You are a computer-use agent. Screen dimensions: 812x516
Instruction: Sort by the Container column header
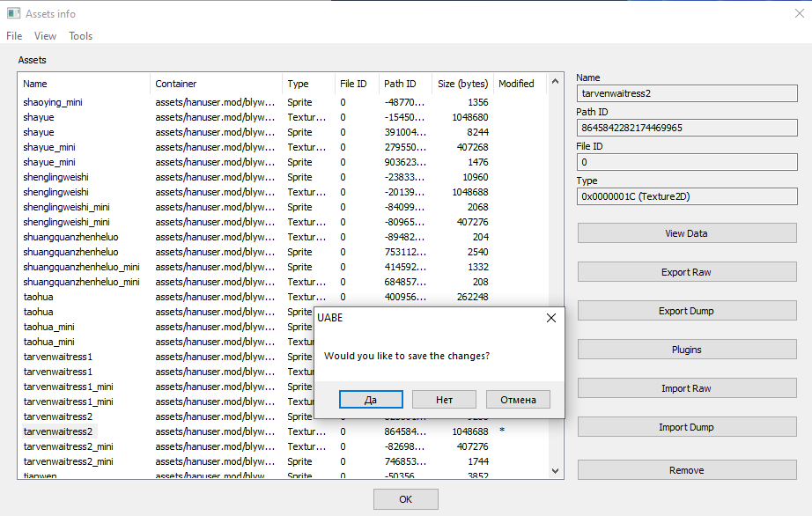(x=216, y=84)
